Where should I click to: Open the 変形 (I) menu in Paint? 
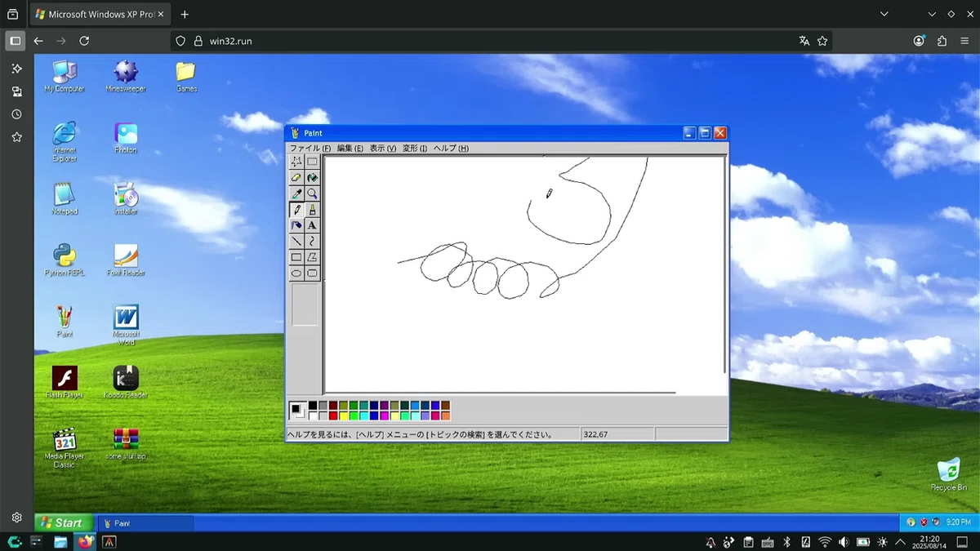tap(415, 148)
